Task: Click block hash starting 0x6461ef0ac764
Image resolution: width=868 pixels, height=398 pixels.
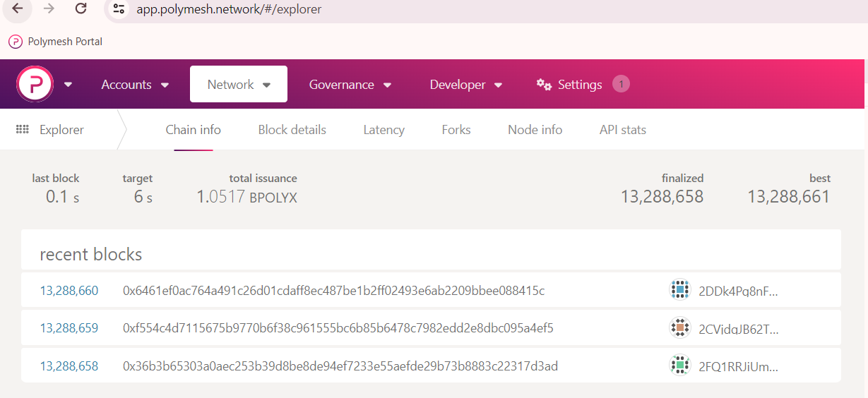Action: pos(334,291)
